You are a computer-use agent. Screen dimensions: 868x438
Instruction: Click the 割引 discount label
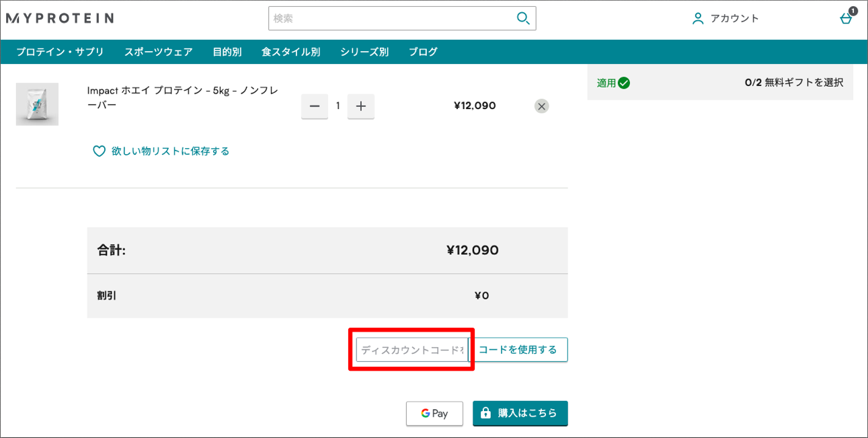[107, 295]
